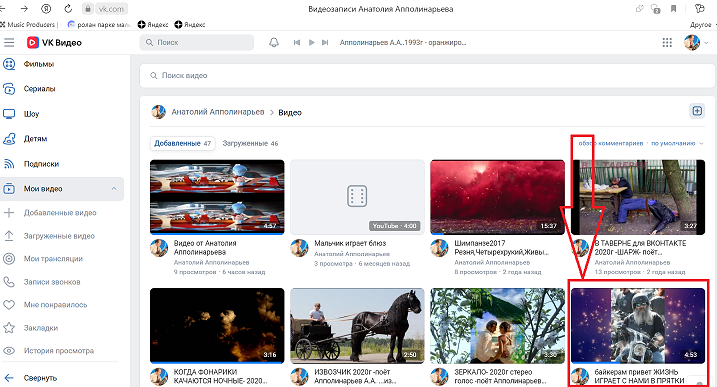Open Анатолий Апполинарьев breadcrumb link
The image size is (717, 387).
tap(218, 112)
